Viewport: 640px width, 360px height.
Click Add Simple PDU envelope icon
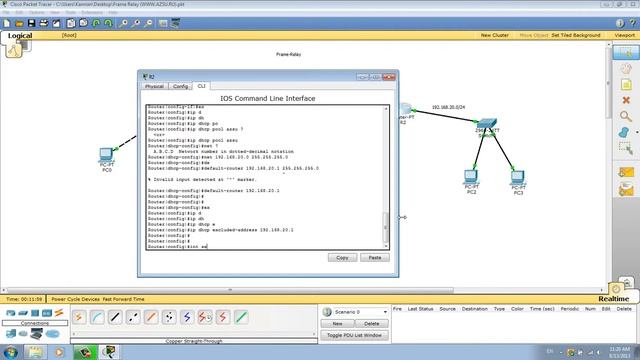[x=626, y=173]
